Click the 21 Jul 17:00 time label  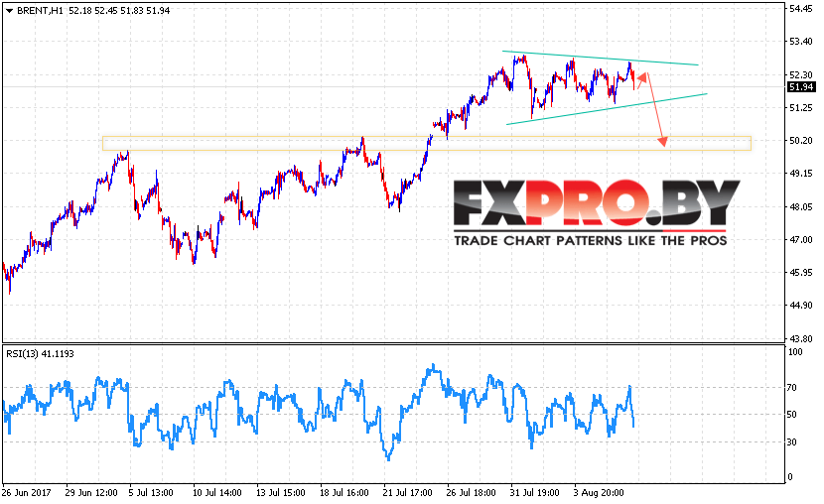pos(408,493)
